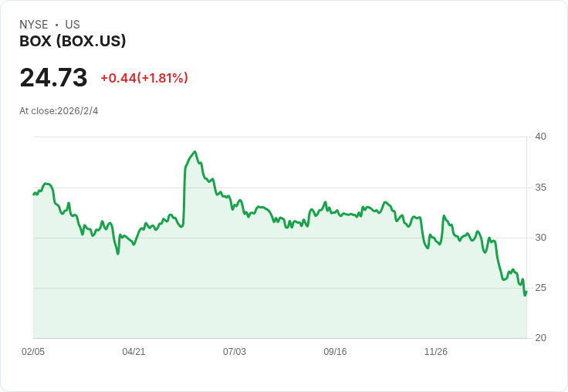Screen dimensions: 568x392
Task: Click the NYSE exchange label
Action: (x=34, y=25)
